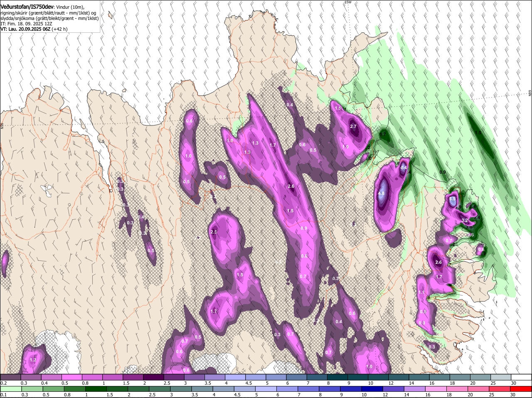The height and width of the screenshot is (398, 532).
Task: Click the 'slydda/snjókoma' legend description line
Action: coord(49,19)
